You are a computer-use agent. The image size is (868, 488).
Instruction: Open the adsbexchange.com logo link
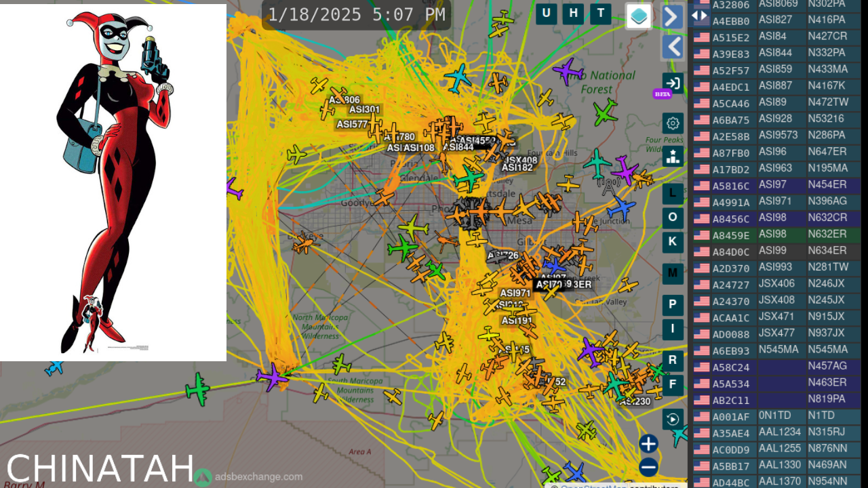[248, 477]
